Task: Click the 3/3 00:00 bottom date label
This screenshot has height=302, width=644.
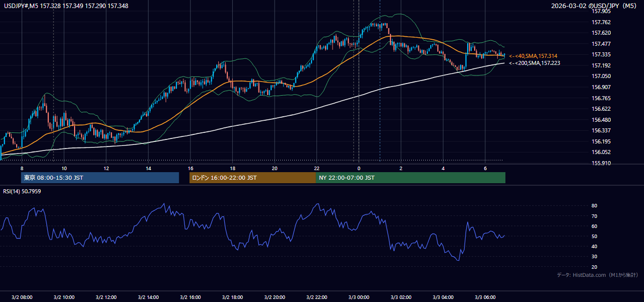Action: [x=359, y=297]
